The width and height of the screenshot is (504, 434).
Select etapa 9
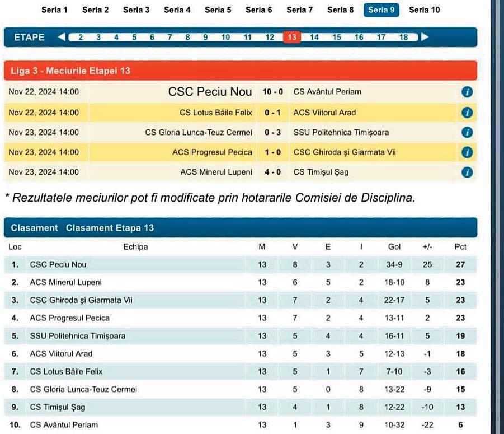pos(205,38)
